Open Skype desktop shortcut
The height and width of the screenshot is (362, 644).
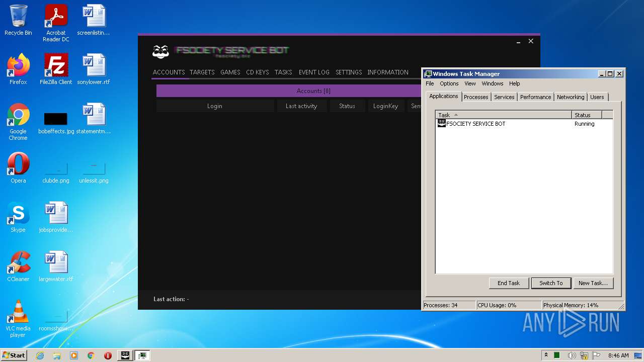(18, 217)
